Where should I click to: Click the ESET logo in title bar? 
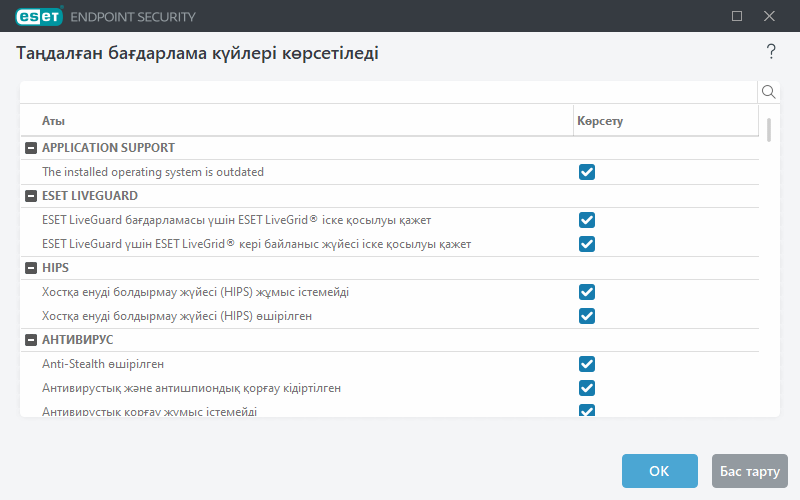(39, 16)
